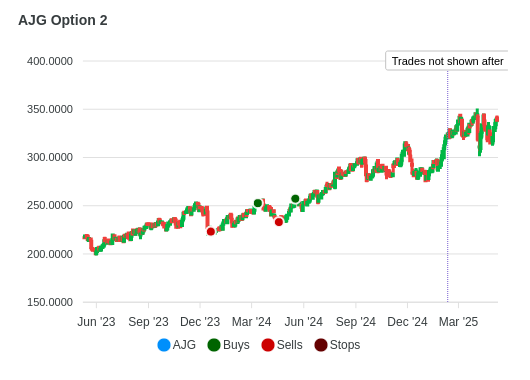This screenshot has height=380, width=530.
Task: Click the Sep '23 x-axis label
Action: point(148,322)
